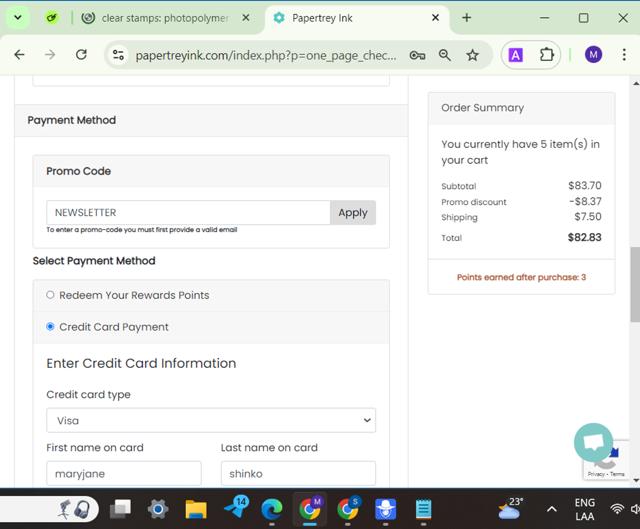Click the Promo Code section heading
The width and height of the screenshot is (640, 529).
pos(78,171)
